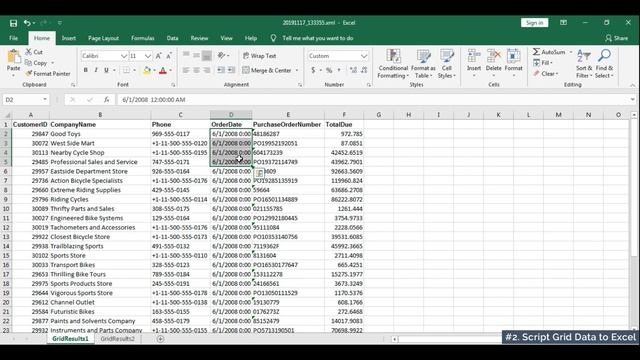Open the font name Calibri dropdown

[x=124, y=56]
